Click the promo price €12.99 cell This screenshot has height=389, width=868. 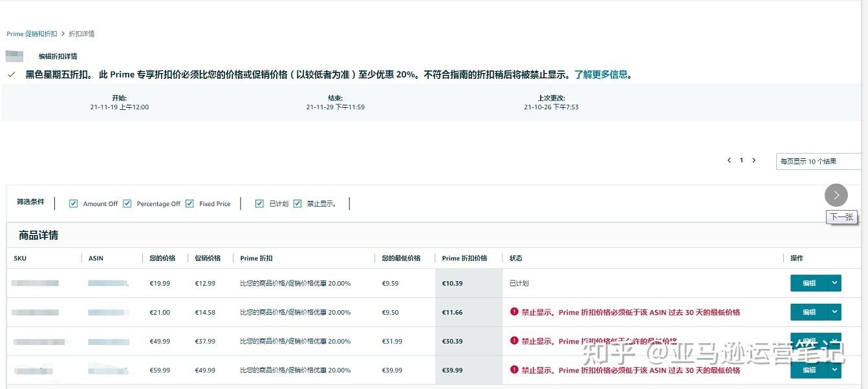tap(205, 284)
